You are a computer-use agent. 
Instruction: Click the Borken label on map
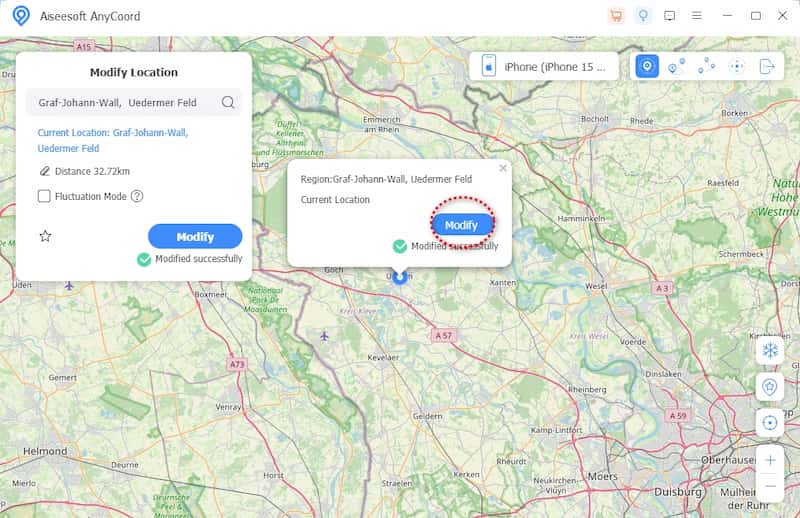coord(734,113)
